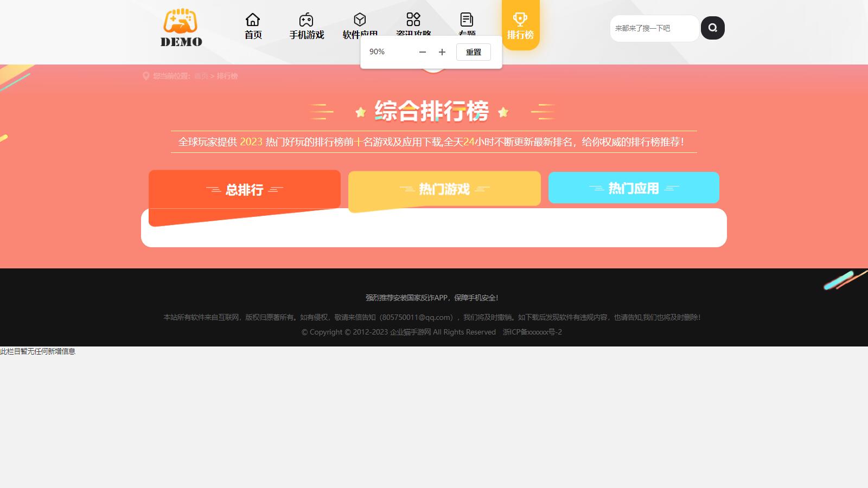Viewport: 868px width, 488px height.
Task: Select the game controller icon for 手机游戏
Action: coord(307,20)
